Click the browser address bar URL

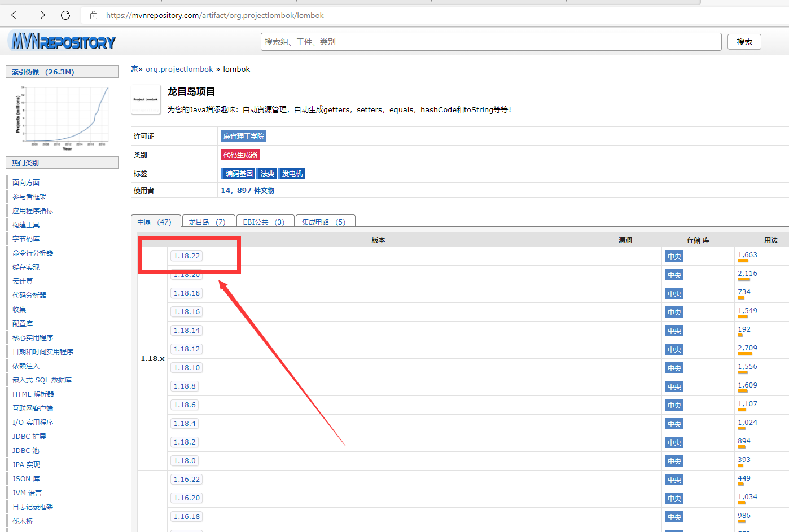(215, 15)
